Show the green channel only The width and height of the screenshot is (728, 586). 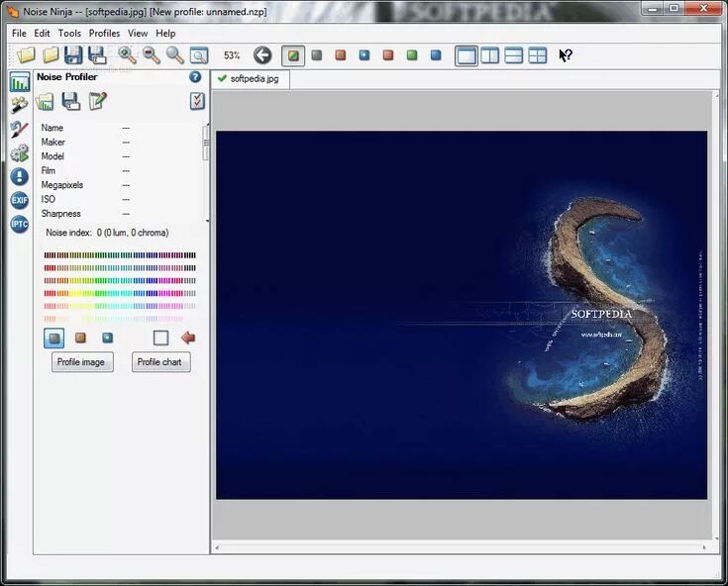click(412, 55)
